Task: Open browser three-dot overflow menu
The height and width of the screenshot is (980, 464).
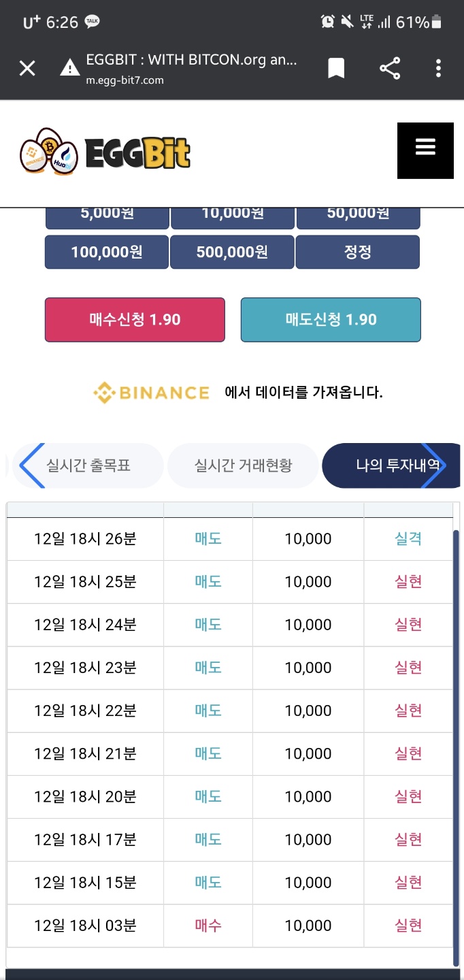Action: coord(438,68)
